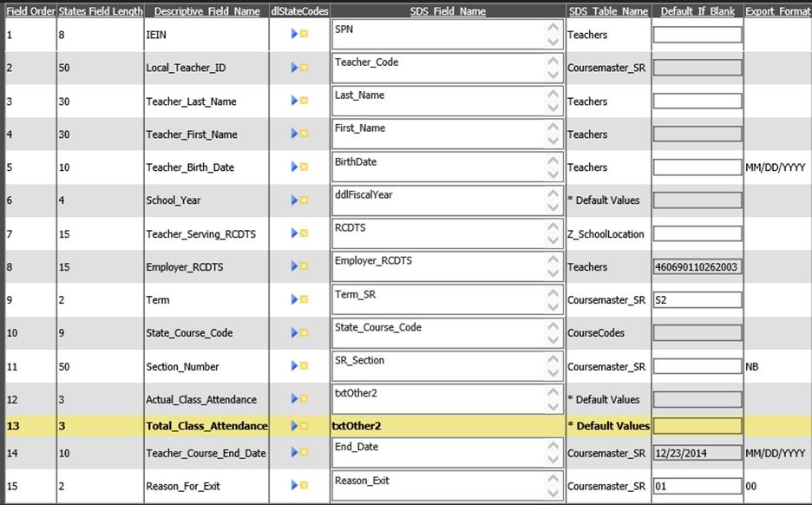Viewport: 812px width, 505px height.
Task: Sort by the Field Order column header
Action: point(29,11)
